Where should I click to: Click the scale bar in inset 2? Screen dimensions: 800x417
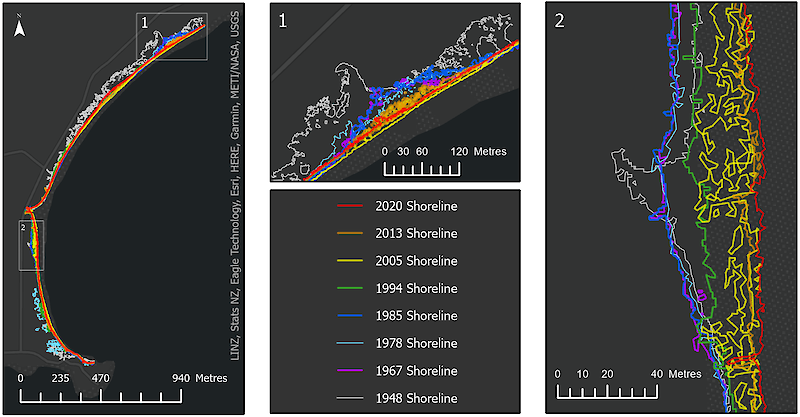tap(607, 392)
